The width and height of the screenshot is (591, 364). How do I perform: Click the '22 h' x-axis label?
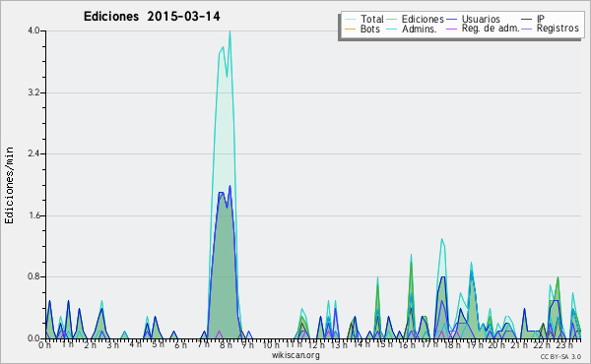[542, 345]
